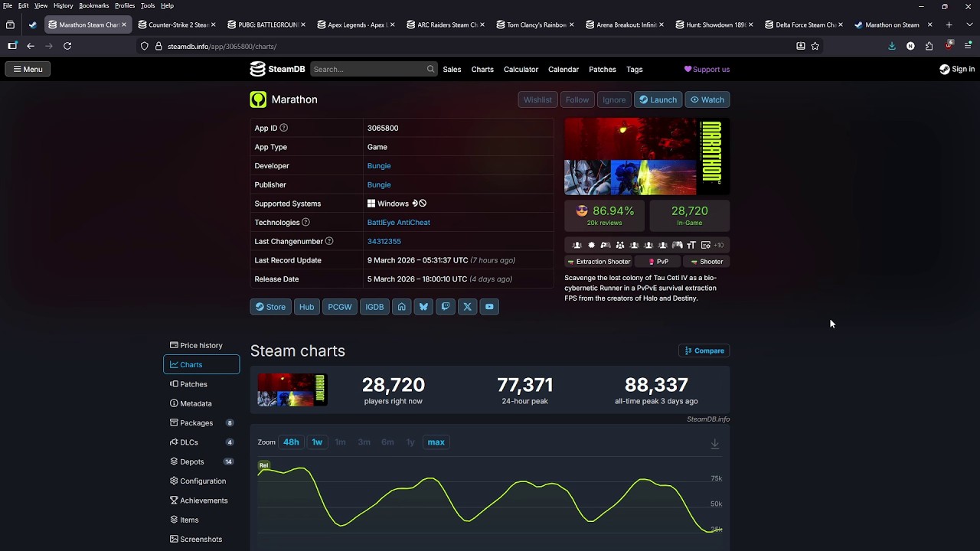
Task: Open Price history in sidebar
Action: 201,345
